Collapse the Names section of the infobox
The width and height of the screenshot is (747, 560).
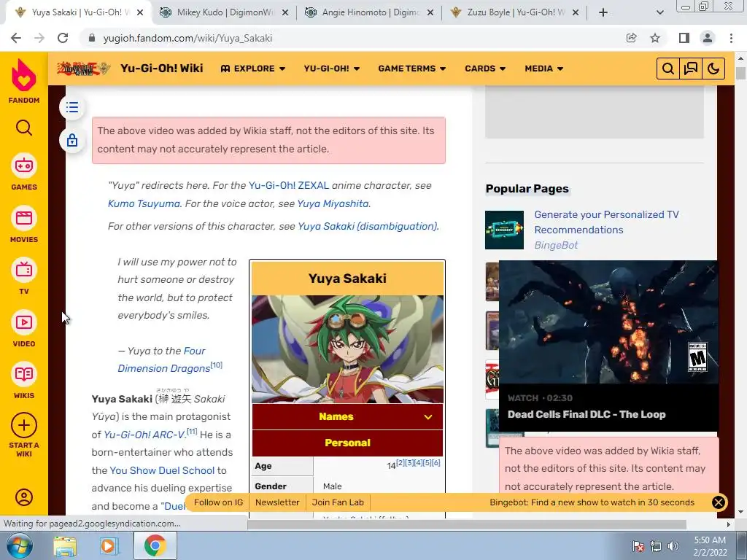(347, 416)
